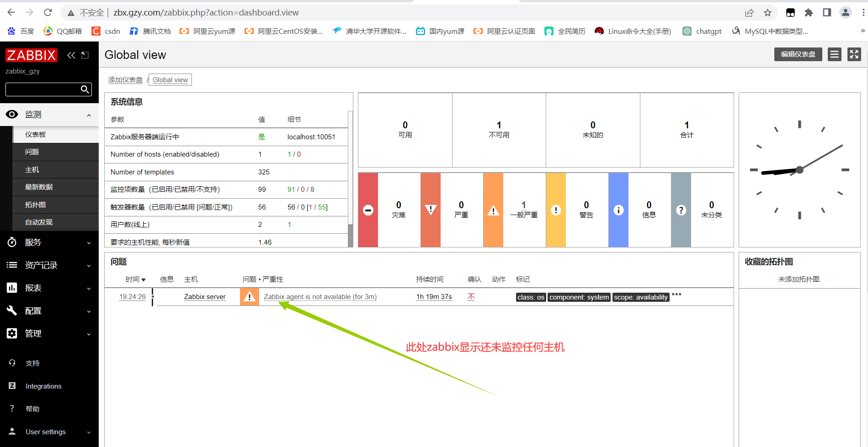This screenshot has height=447, width=868.
Task: Open 问题 in the sidebar
Action: coord(56,152)
